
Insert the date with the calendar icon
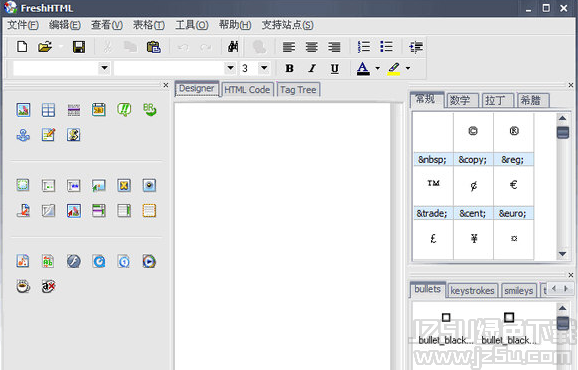coord(99,110)
